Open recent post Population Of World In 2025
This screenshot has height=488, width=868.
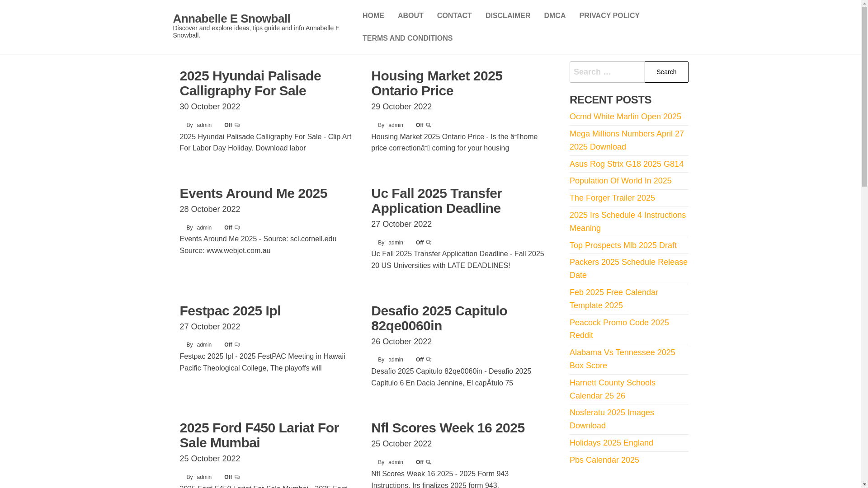621,181
